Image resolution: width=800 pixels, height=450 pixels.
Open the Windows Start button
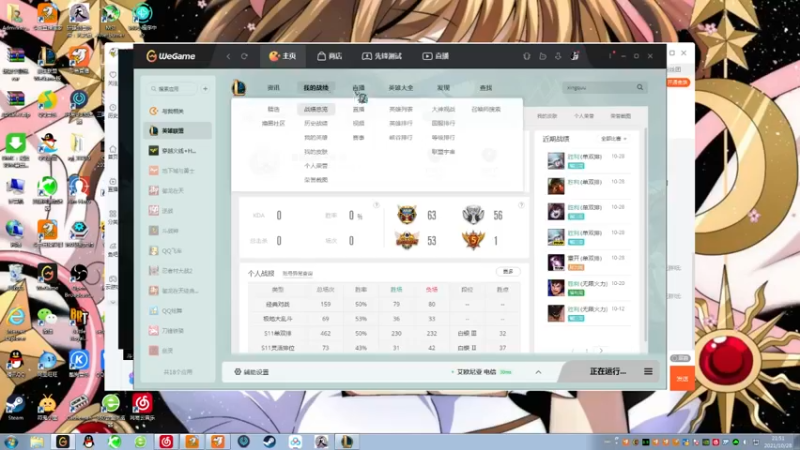tap(11, 442)
